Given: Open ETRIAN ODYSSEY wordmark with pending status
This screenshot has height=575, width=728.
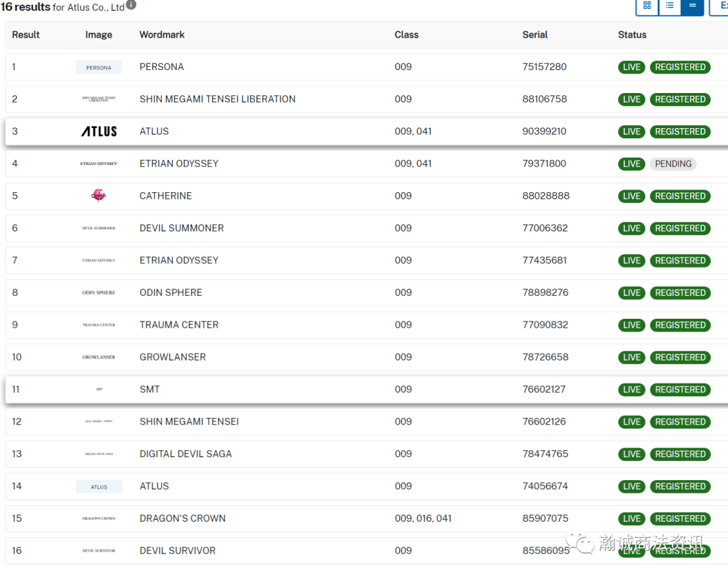Looking at the screenshot, I should point(179,164).
